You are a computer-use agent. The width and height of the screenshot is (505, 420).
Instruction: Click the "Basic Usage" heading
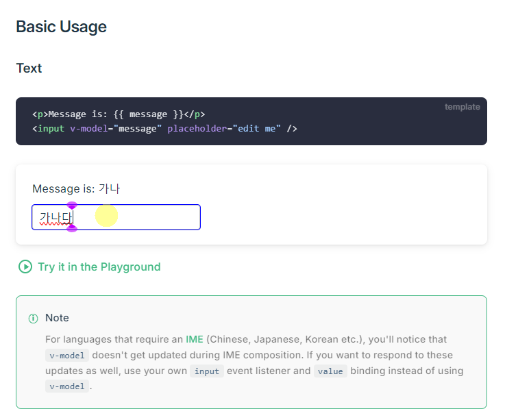pos(61,27)
